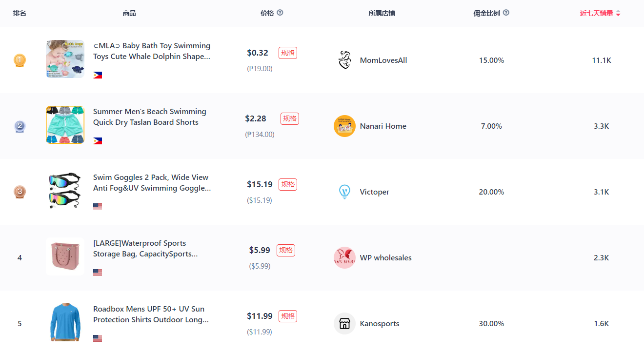Click the Victoper store name

click(374, 192)
